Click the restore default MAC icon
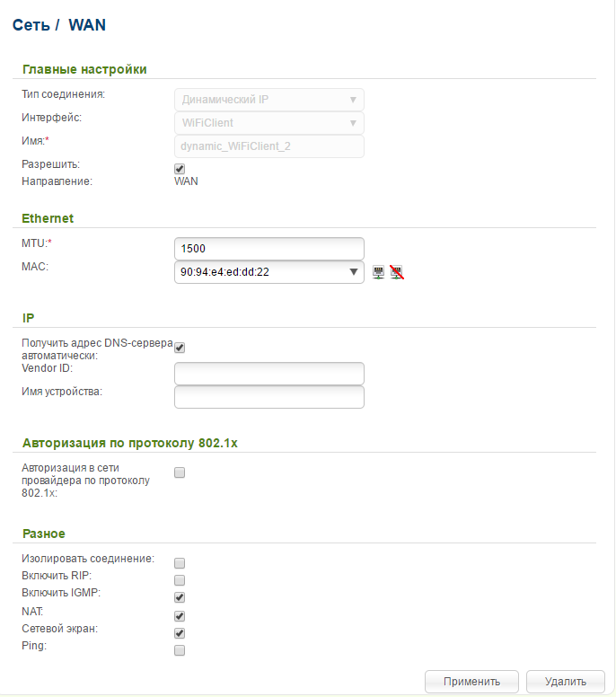 396,271
